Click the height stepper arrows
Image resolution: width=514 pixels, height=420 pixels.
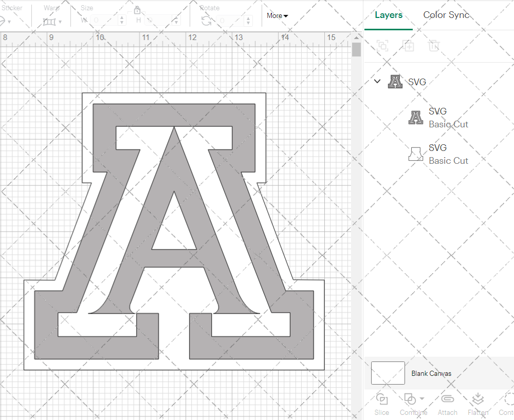coord(176,21)
